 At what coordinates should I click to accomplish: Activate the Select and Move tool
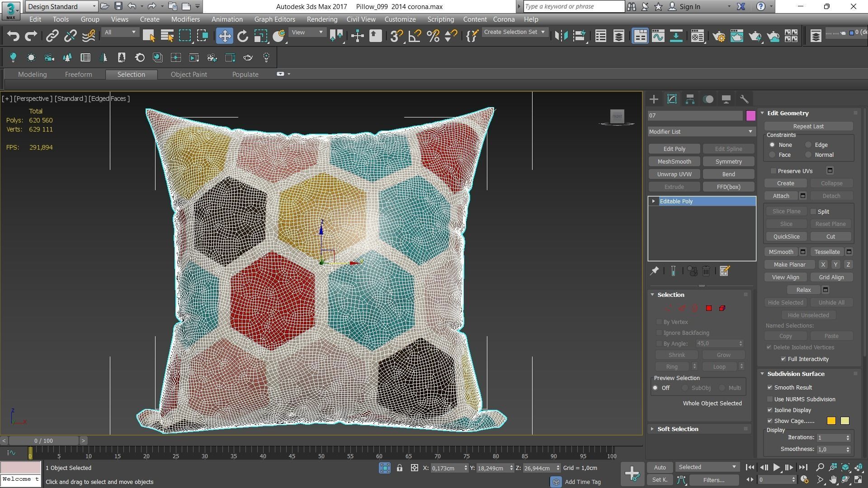click(x=225, y=36)
